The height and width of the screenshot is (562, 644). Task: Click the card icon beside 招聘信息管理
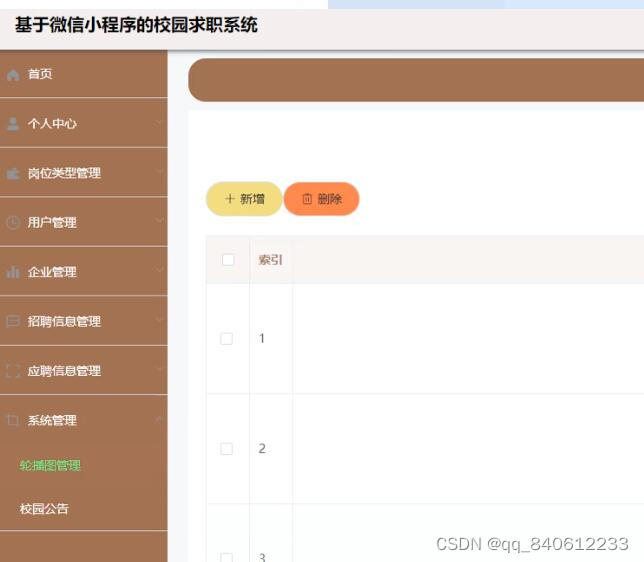[x=13, y=321]
